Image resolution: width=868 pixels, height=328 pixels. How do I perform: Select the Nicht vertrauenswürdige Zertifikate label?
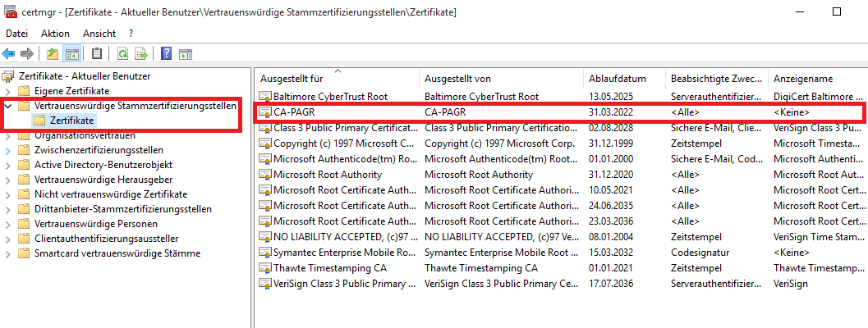tap(111, 194)
